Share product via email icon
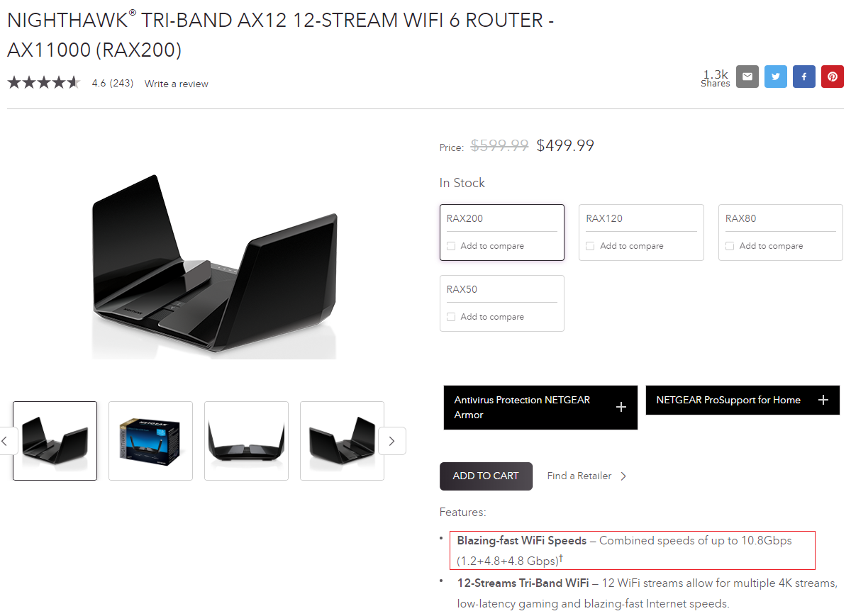This screenshot has width=851, height=616. pos(747,77)
